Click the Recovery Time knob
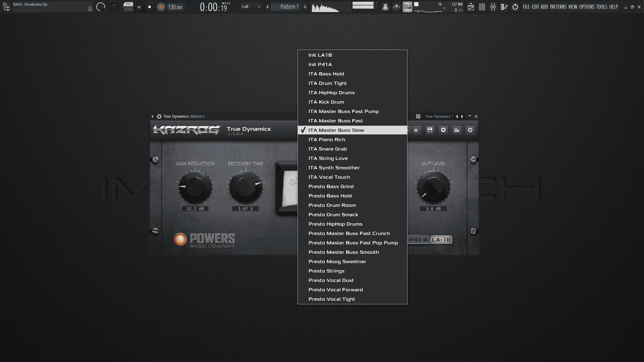Screen dimensions: 644x362 pyautogui.click(x=246, y=187)
